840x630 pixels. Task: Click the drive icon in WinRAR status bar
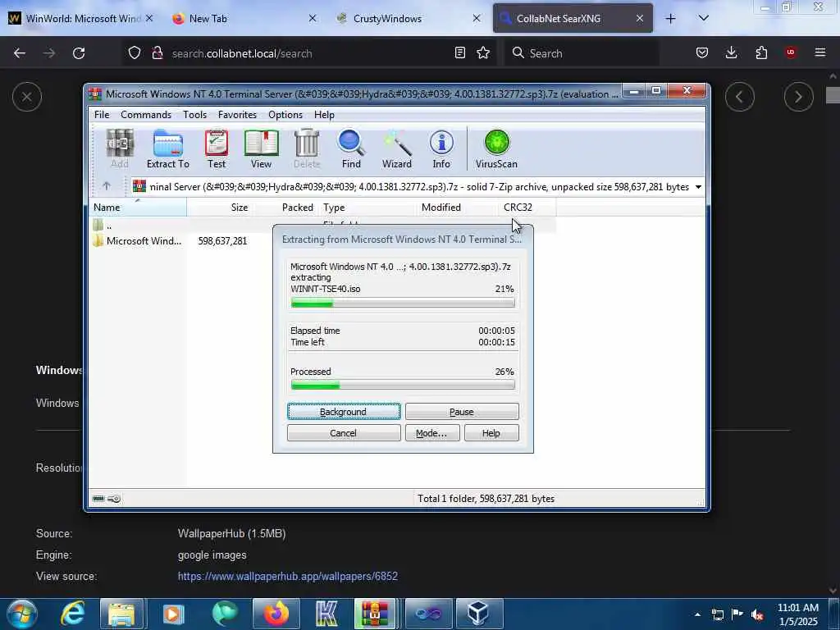tap(98, 499)
